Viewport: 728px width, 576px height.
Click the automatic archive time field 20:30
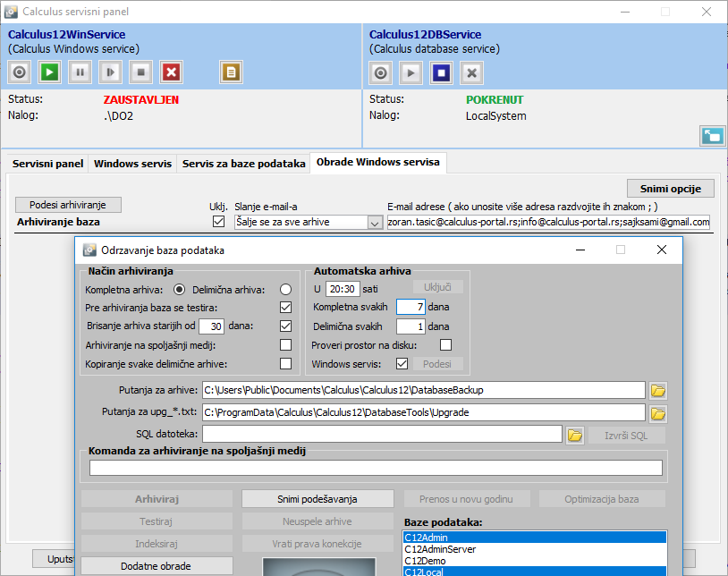(x=343, y=290)
